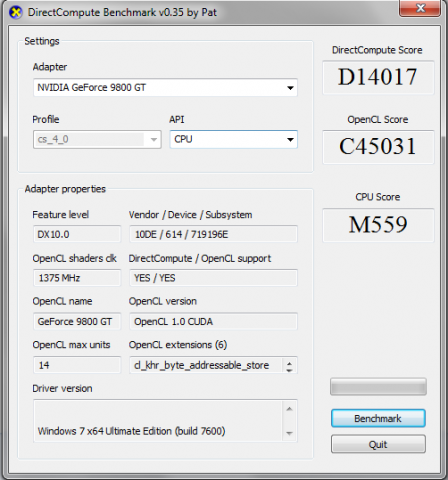Click the OpenCL Score value C45031
Screen dimensions: 448x480
coord(378,146)
